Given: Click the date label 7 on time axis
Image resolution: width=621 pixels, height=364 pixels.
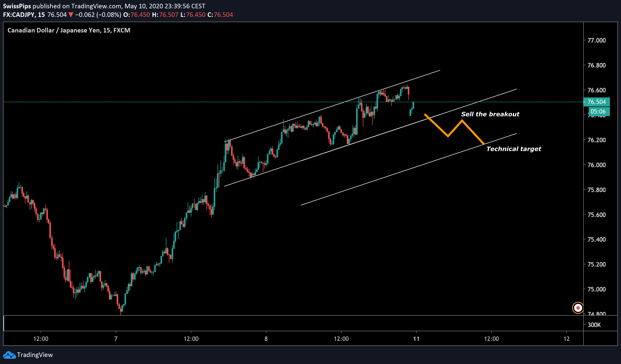Looking at the screenshot, I should pos(116,339).
